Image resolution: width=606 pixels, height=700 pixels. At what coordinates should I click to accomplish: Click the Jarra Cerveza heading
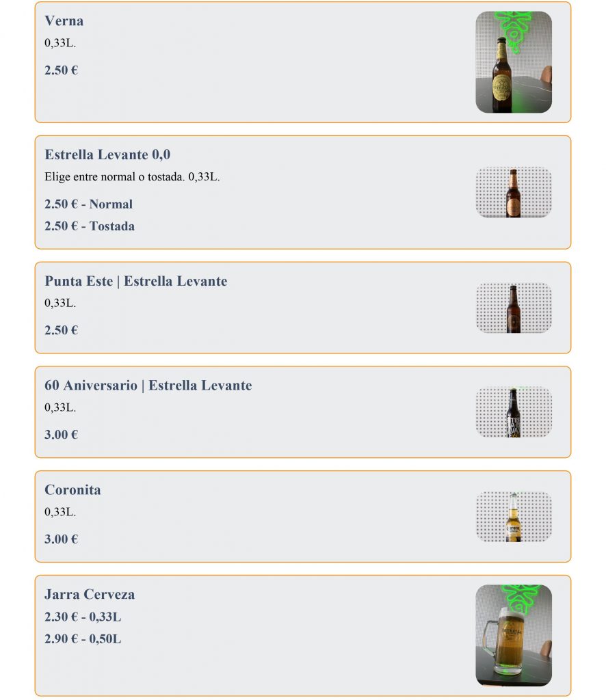pos(90,595)
